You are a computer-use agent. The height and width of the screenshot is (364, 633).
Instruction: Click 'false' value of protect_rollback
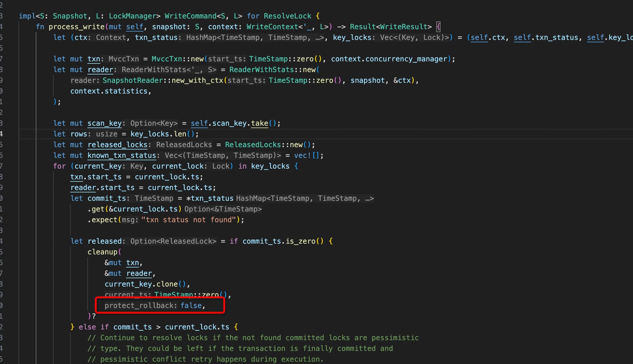191,305
